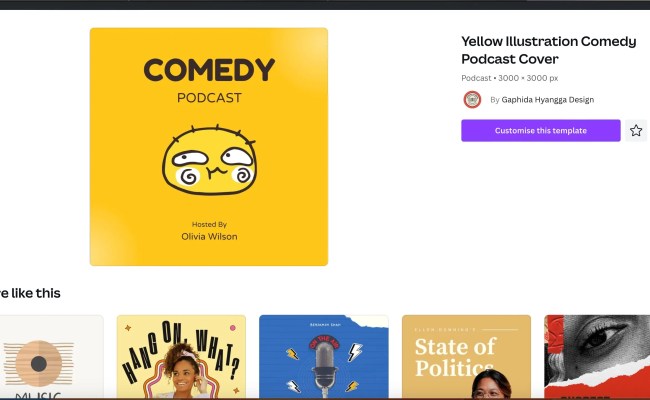Click Olivia Wilson host name text
650x400 pixels.
209,237
